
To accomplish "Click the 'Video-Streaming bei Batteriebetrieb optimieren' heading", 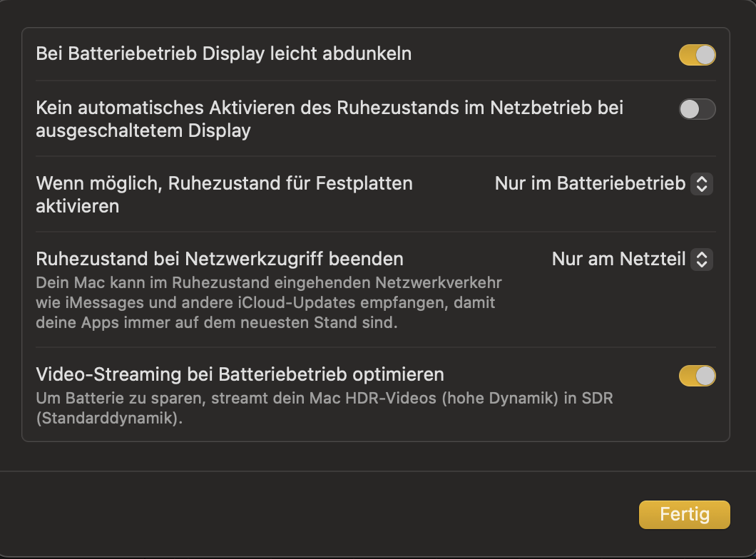I will [x=240, y=374].
